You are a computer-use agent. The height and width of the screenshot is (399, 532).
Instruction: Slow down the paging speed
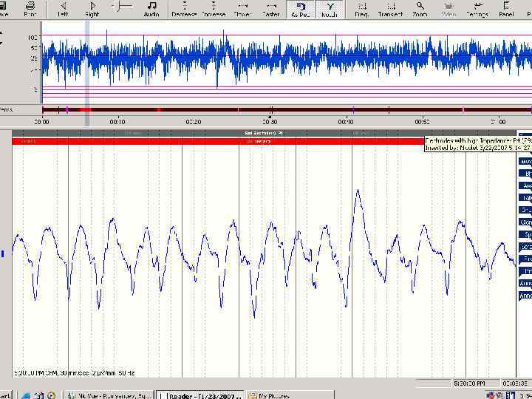click(242, 9)
